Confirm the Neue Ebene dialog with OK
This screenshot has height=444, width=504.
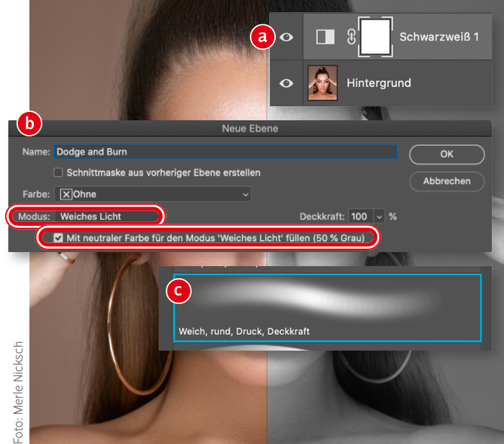(x=447, y=154)
